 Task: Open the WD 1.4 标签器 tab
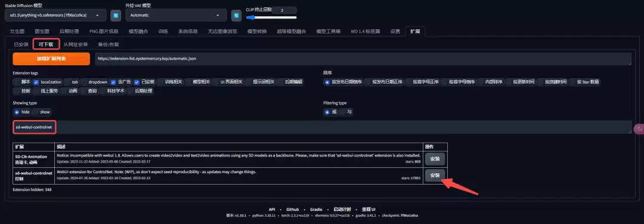pyautogui.click(x=365, y=31)
